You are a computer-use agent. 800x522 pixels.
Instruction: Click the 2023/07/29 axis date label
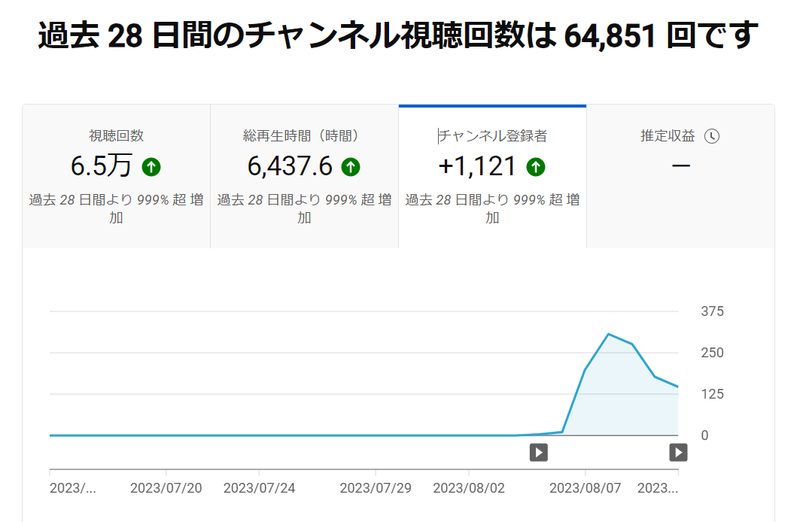coord(376,488)
